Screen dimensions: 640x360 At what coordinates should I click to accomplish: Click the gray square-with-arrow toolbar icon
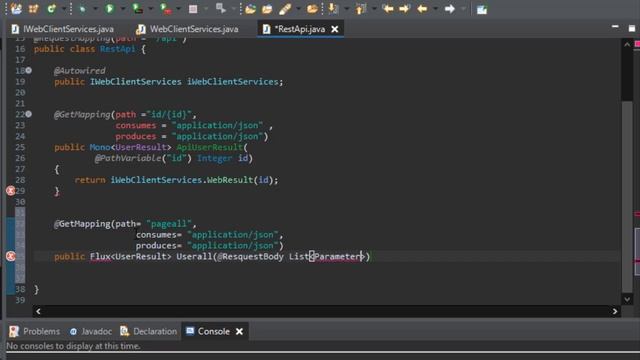221,9
